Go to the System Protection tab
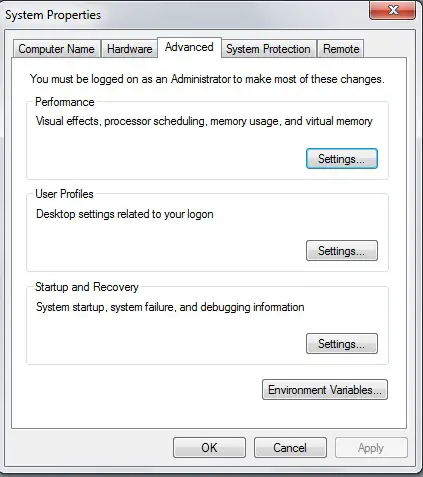The width and height of the screenshot is (423, 477). pos(268,49)
